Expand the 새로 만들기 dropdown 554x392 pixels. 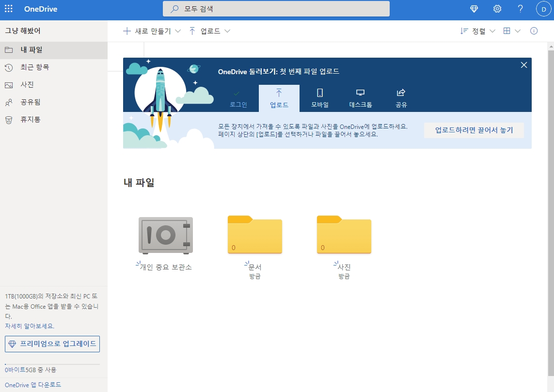click(152, 31)
